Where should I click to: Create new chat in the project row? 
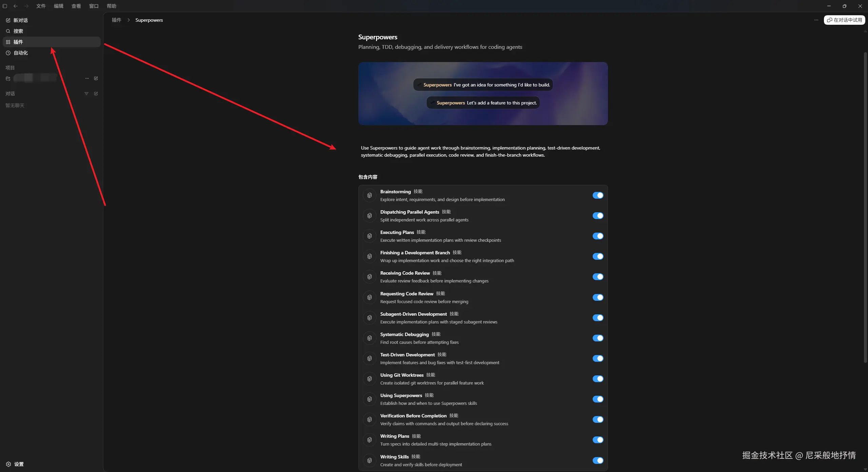(96, 78)
